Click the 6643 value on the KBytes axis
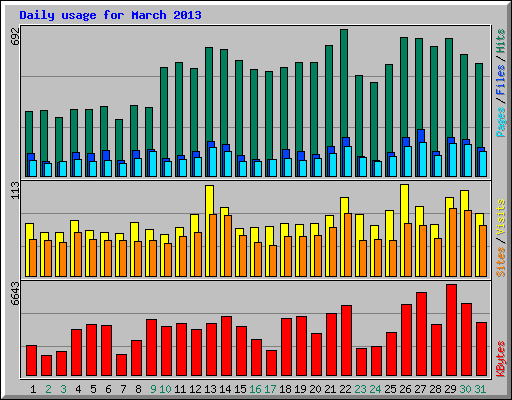Screen dimensions: 512x400 pos(15,293)
